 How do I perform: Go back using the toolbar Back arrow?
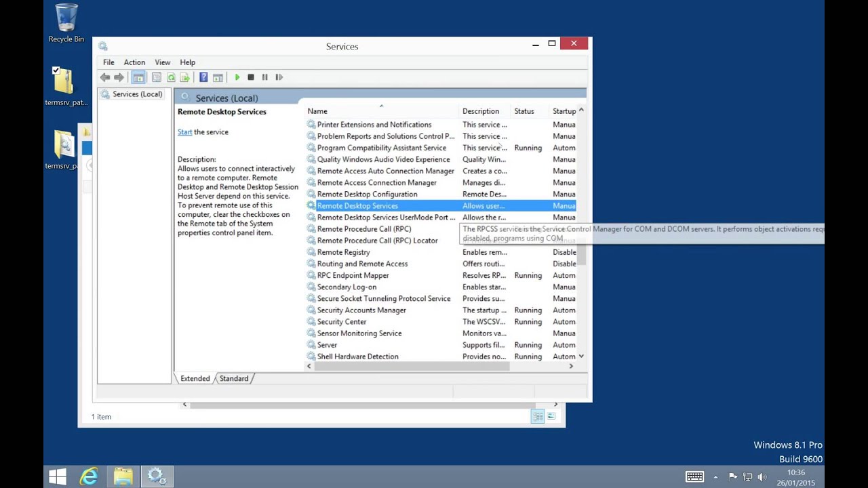(x=105, y=77)
